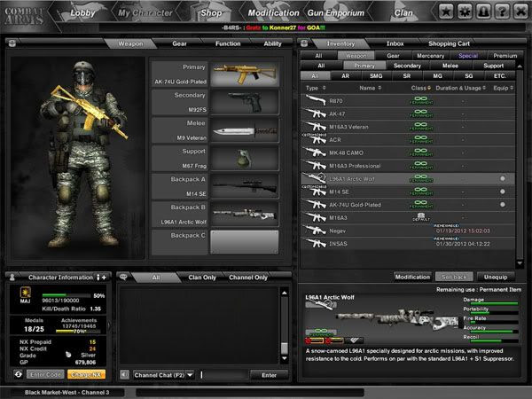Open favorites star icon in top bar
This screenshot has width=532, height=399.
click(446, 12)
